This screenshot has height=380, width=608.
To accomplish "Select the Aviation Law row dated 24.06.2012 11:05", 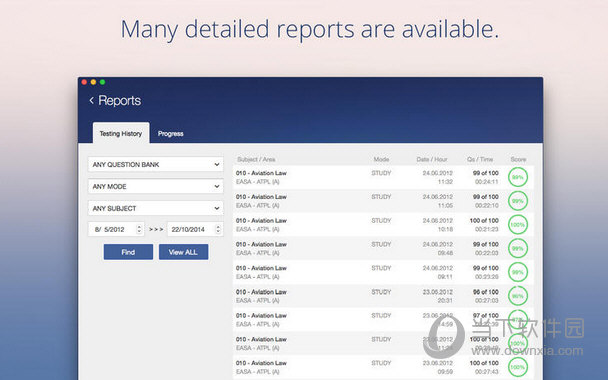I will [383, 201].
